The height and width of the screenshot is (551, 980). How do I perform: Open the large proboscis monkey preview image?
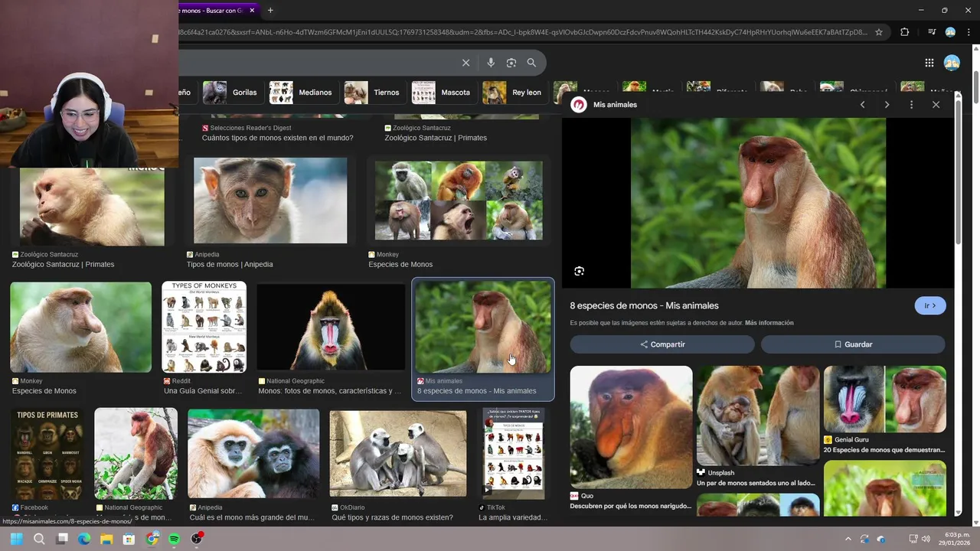click(758, 203)
